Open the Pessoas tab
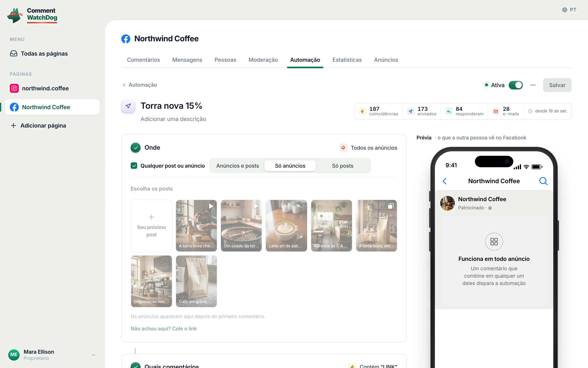Viewport: 588px width, 368px height. 225,60
